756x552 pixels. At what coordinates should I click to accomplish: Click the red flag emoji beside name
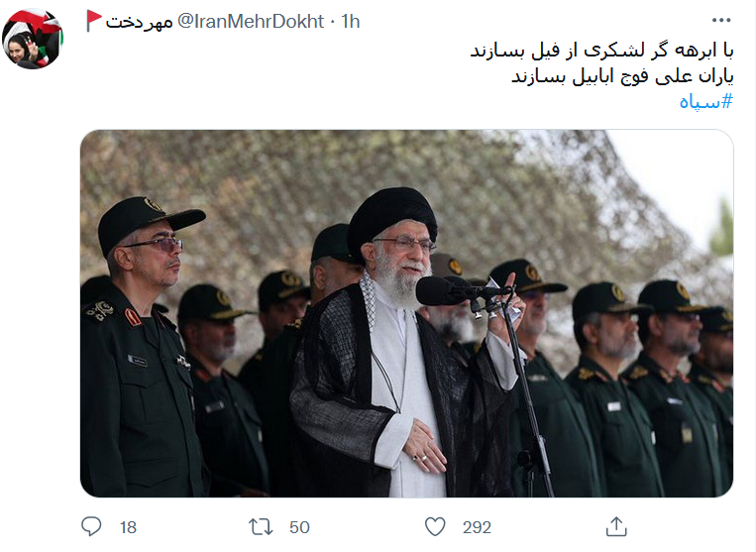[x=93, y=20]
